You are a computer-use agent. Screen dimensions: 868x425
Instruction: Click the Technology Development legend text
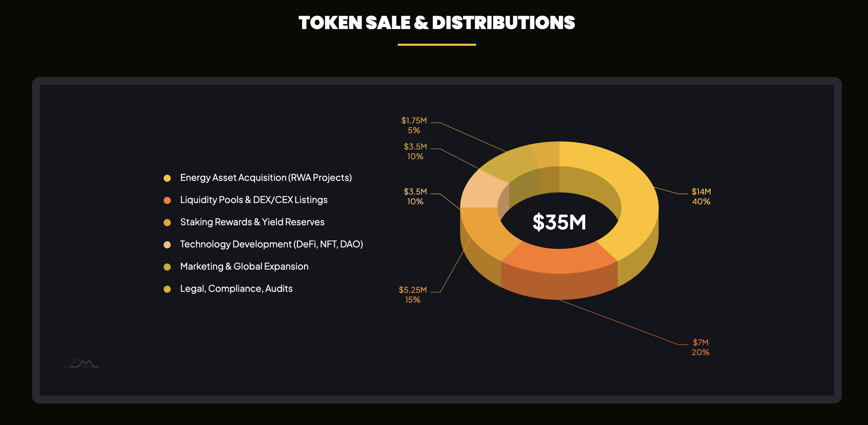pyautogui.click(x=271, y=244)
